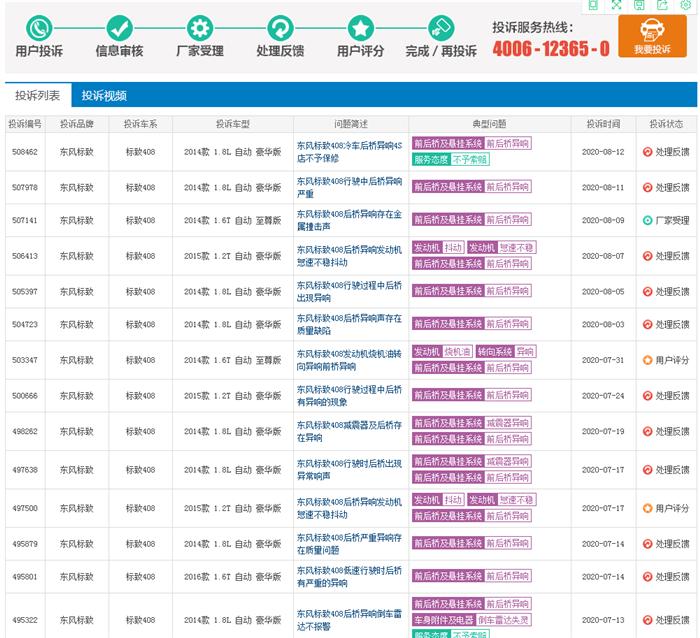Click the 处理反馈 status icon for complaint 495879
700x638 pixels.
pyautogui.click(x=647, y=544)
